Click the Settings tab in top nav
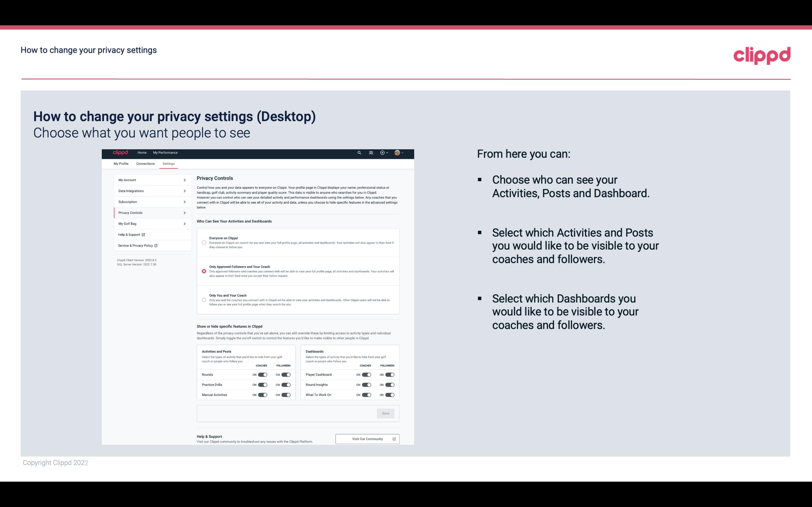This screenshot has width=812, height=507. point(169,163)
